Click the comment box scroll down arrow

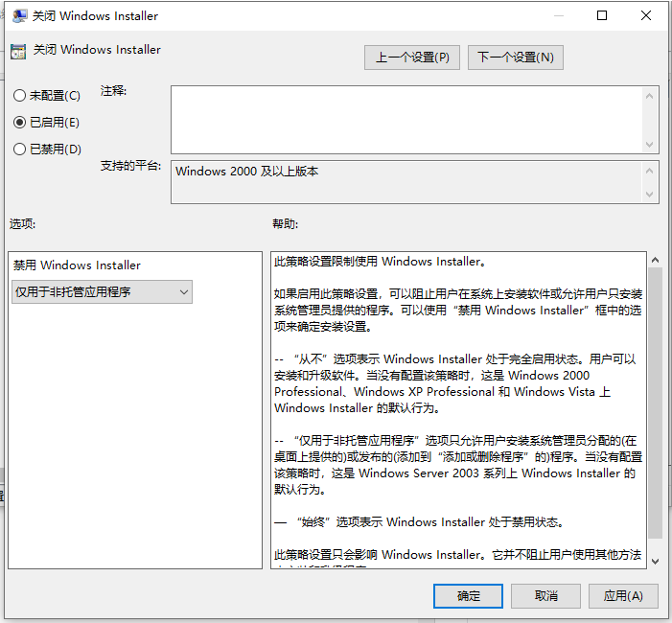coord(649,145)
